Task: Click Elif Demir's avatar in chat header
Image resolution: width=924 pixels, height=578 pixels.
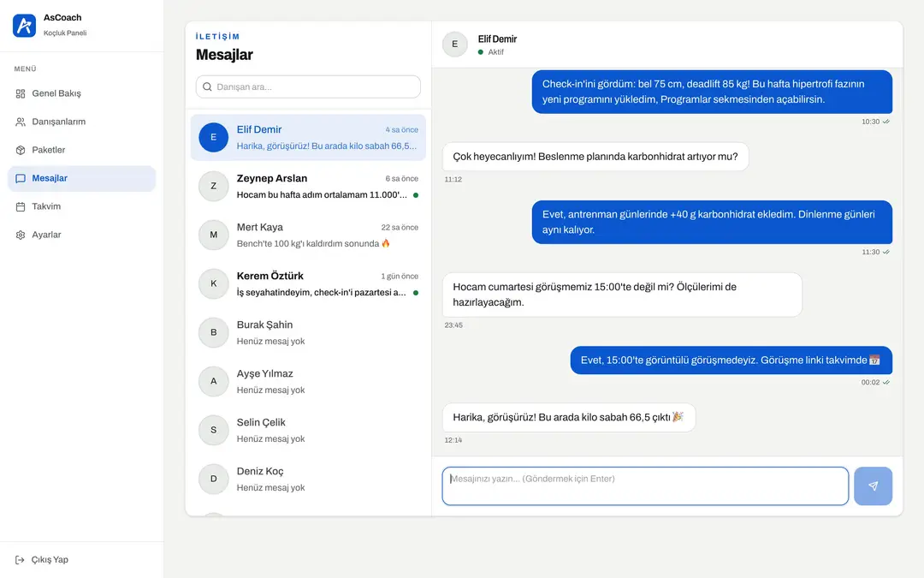Action: point(455,45)
